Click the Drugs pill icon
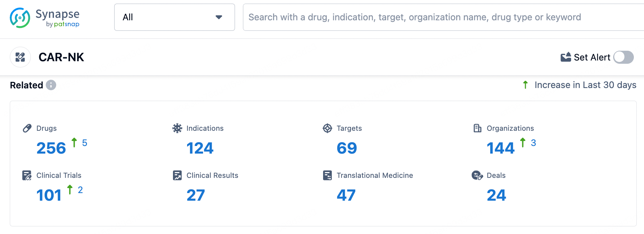 pos(27,128)
